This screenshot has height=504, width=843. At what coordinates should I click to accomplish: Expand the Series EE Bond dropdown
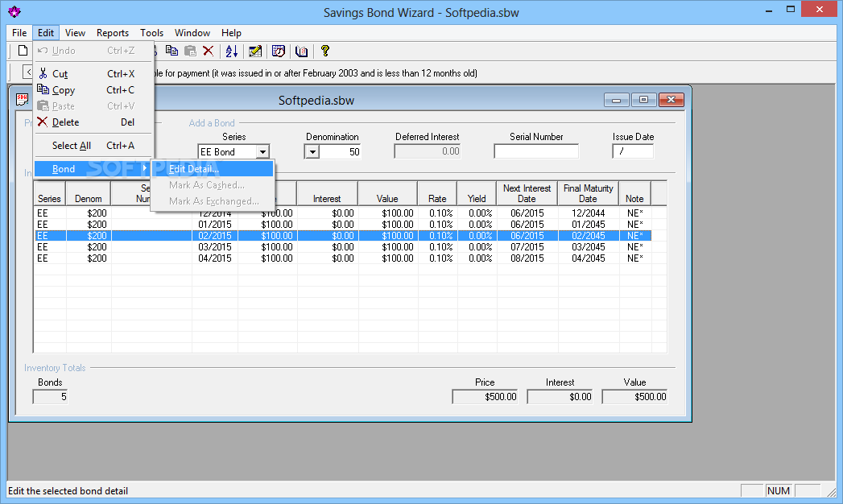(x=262, y=152)
